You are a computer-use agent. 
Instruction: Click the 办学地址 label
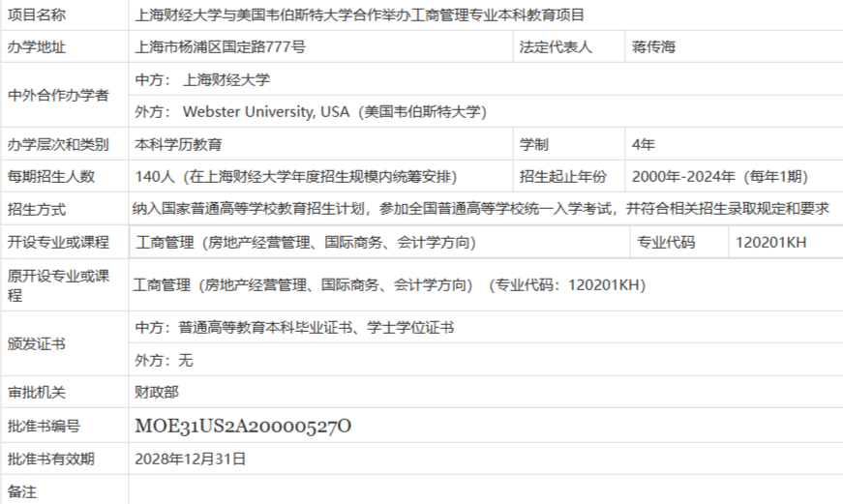[37, 47]
